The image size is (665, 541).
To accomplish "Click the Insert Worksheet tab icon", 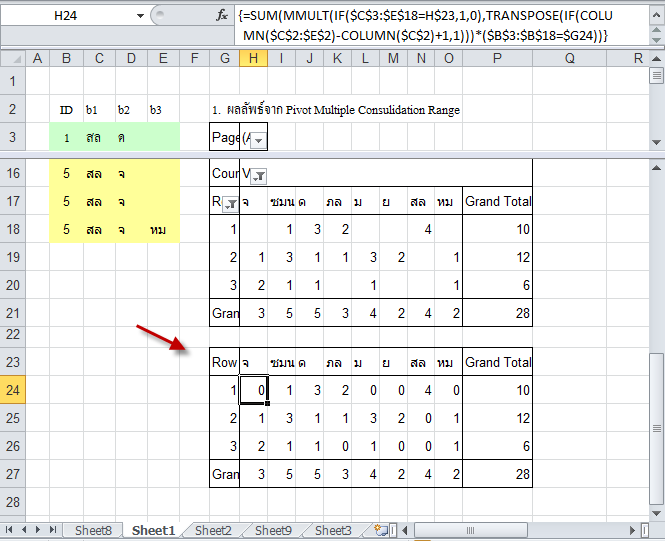I will [379, 530].
